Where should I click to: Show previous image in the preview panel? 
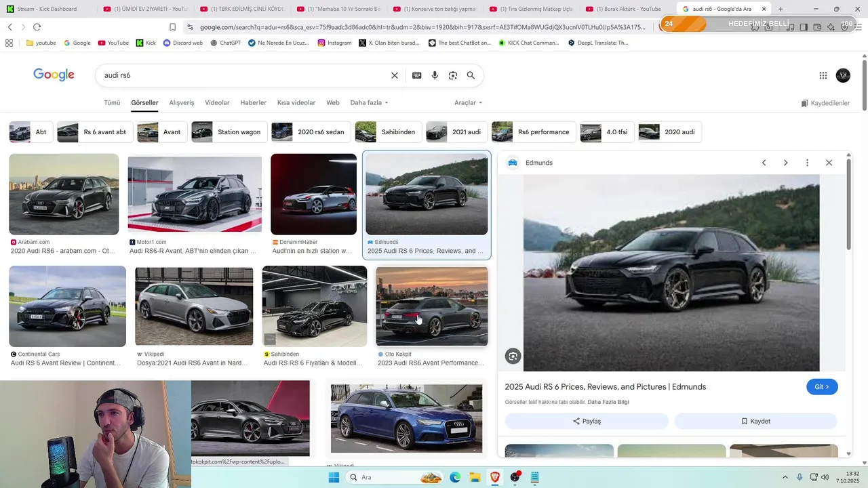tap(764, 163)
